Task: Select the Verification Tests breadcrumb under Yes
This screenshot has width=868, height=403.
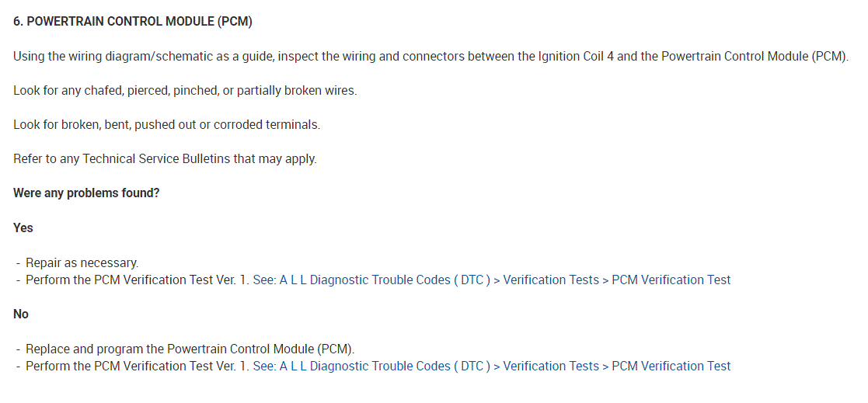Action: pos(551,280)
